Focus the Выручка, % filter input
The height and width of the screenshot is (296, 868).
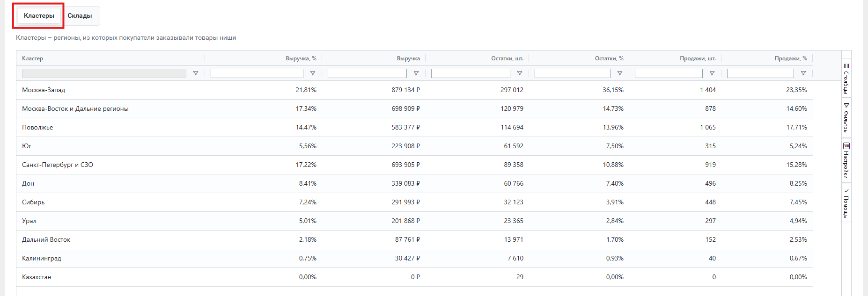[257, 73]
